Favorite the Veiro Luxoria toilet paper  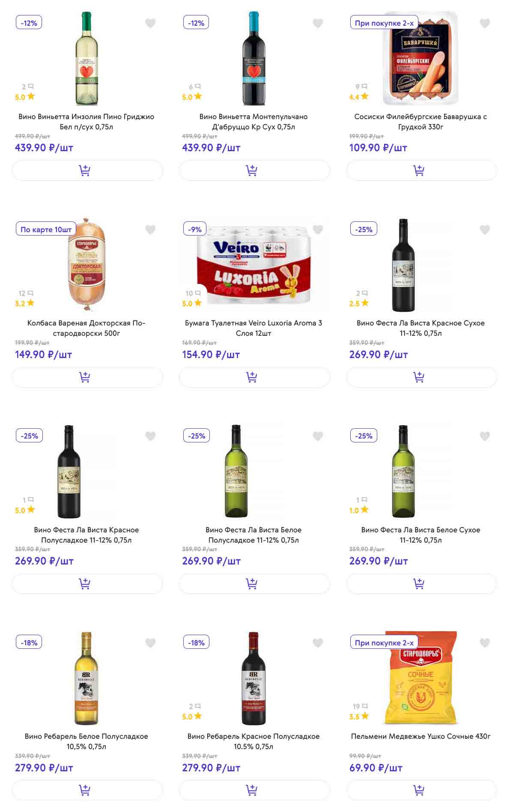click(x=318, y=230)
